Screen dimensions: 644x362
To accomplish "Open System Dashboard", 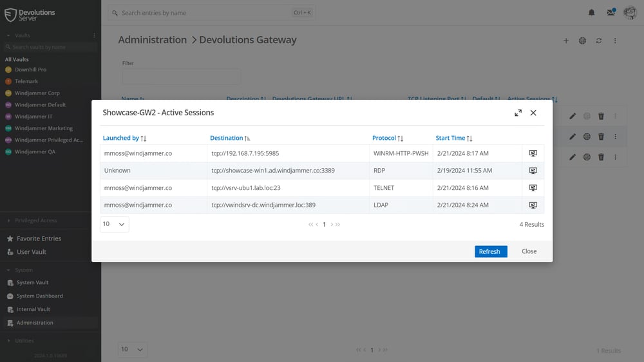I will coord(39,296).
